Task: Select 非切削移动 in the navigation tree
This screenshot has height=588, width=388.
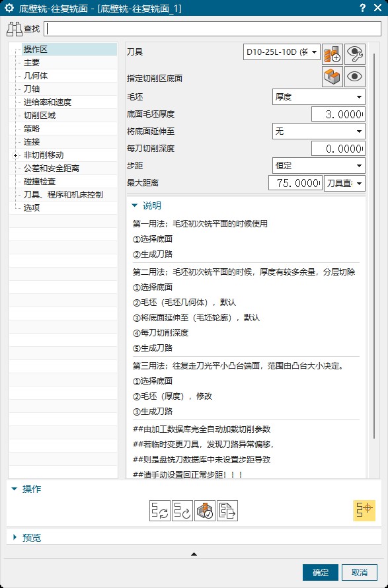Action: point(44,155)
